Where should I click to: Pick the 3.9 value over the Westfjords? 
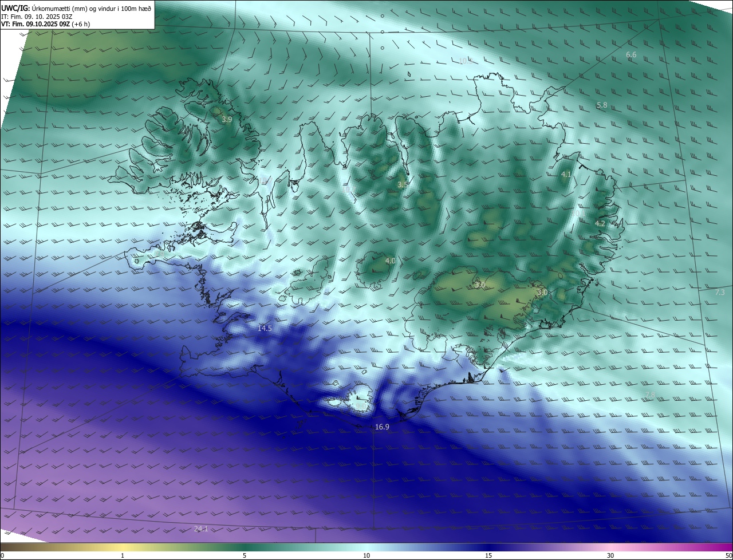(227, 120)
